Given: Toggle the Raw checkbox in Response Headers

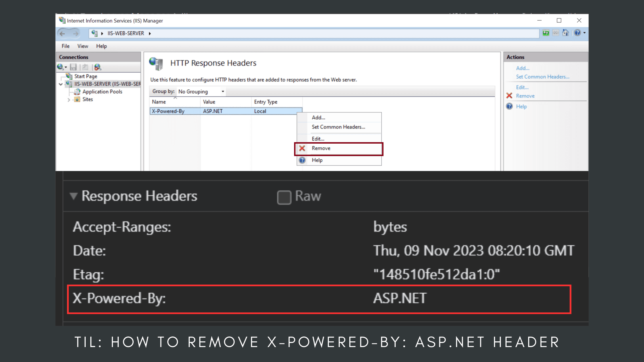Looking at the screenshot, I should 284,197.
